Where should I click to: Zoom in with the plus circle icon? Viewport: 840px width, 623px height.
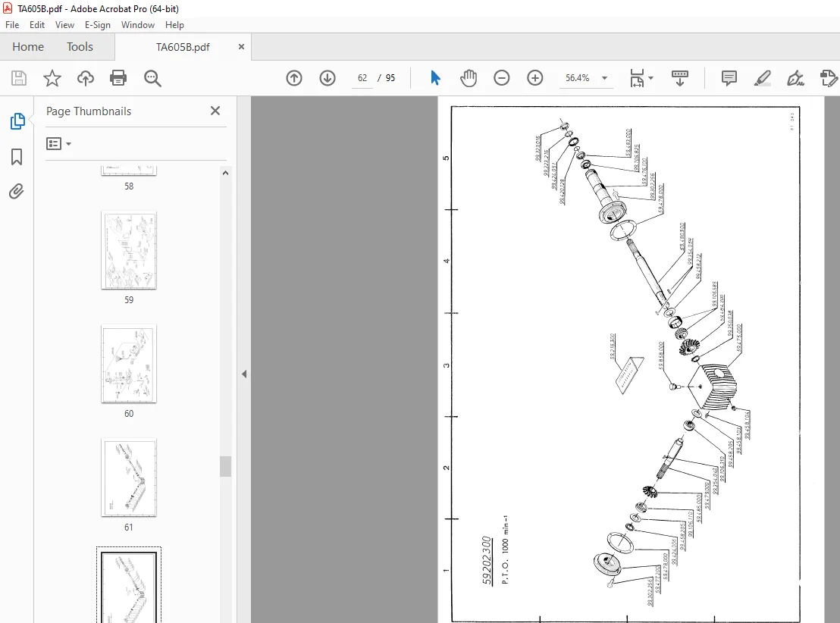534,78
